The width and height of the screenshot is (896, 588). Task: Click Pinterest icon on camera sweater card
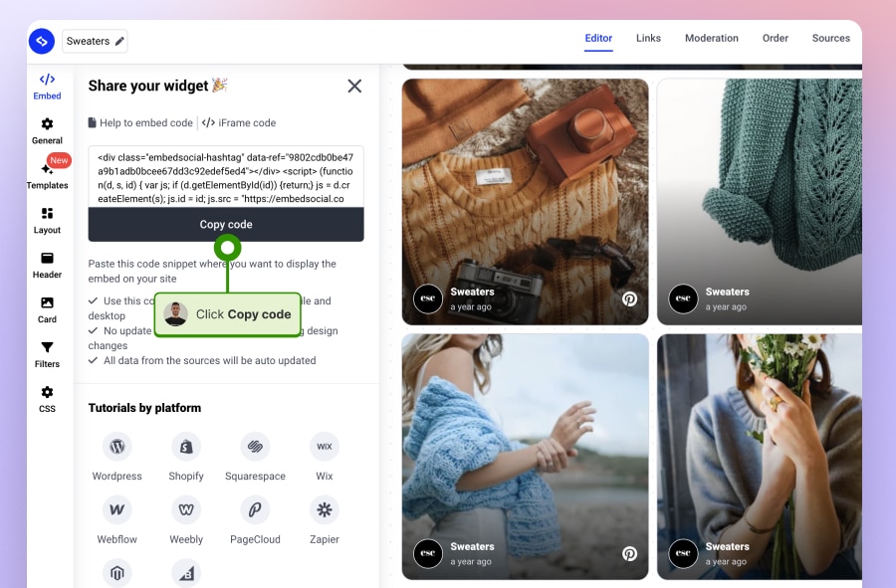coord(630,298)
